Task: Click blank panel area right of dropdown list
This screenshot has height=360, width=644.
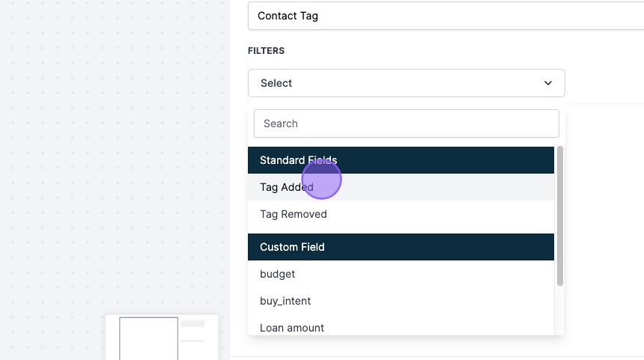Action: tap(603, 225)
